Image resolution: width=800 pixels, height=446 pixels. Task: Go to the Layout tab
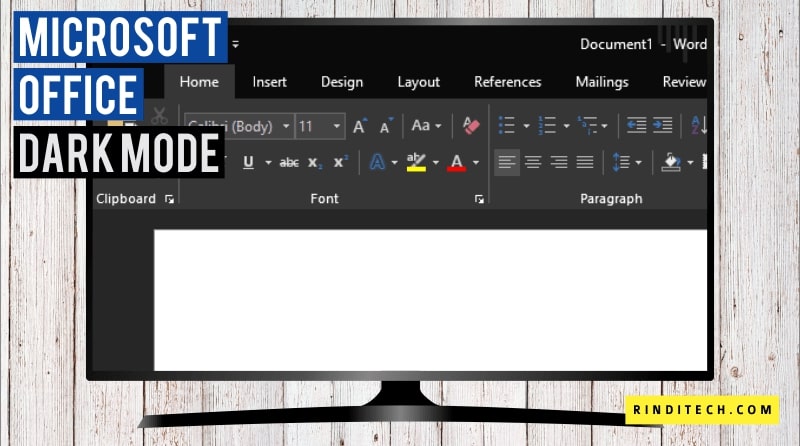[418, 82]
